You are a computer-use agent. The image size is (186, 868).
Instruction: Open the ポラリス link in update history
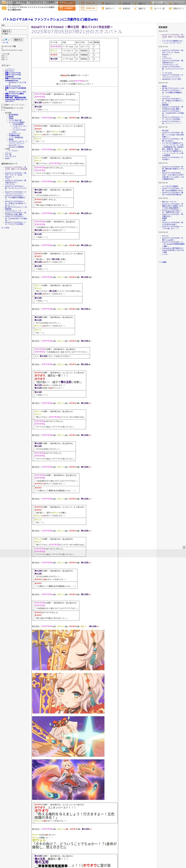coord(165,236)
